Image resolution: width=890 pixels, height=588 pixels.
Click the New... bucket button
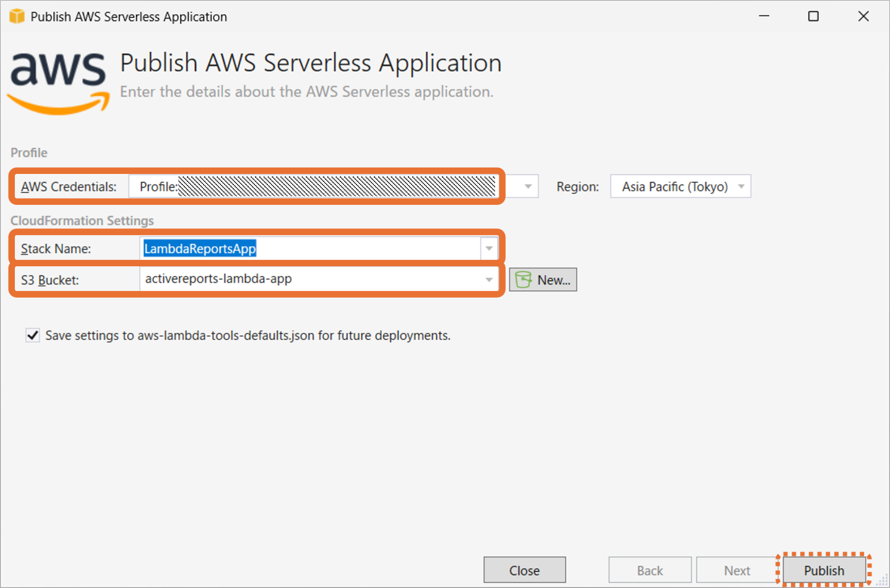coord(543,280)
